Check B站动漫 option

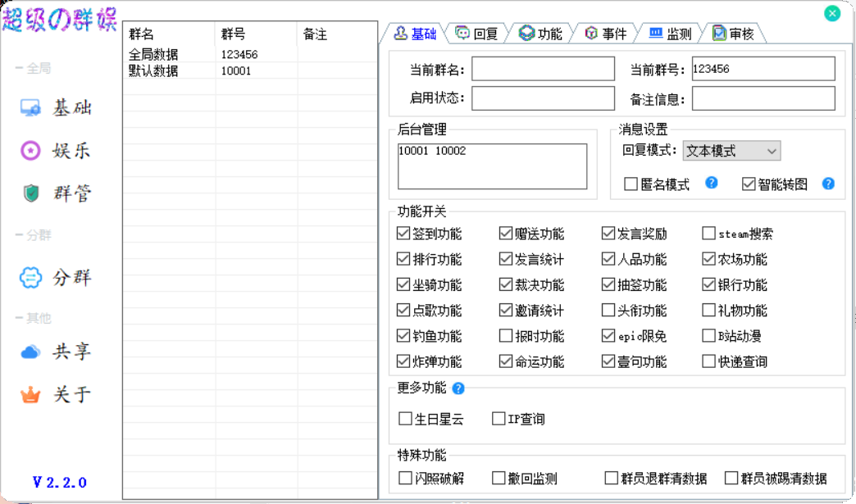tap(708, 335)
